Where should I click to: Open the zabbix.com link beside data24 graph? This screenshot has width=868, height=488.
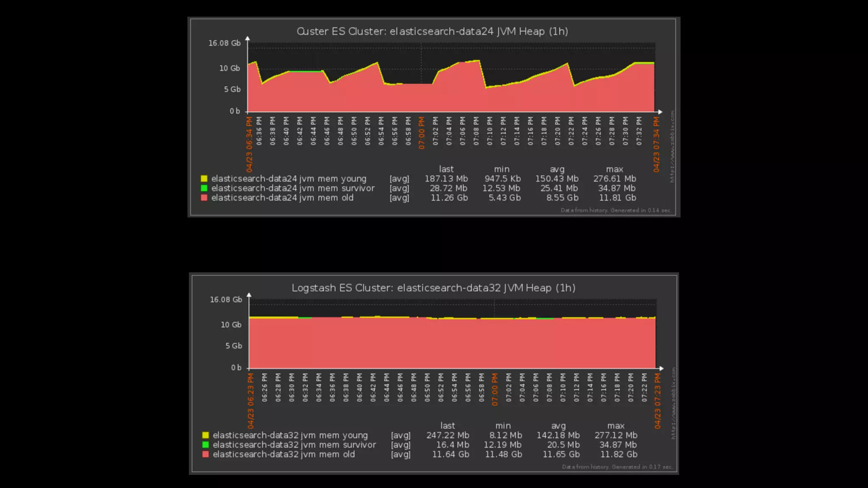[672, 147]
